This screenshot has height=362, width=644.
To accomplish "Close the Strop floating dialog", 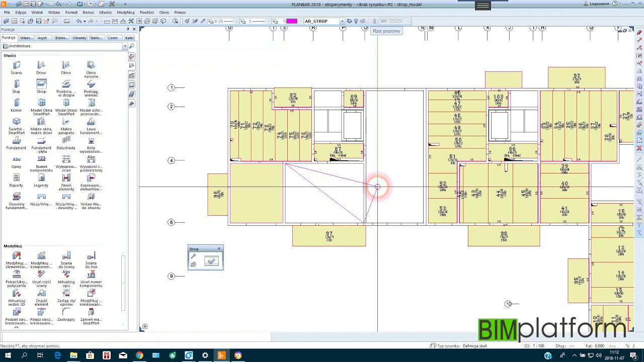I will pyautogui.click(x=219, y=249).
